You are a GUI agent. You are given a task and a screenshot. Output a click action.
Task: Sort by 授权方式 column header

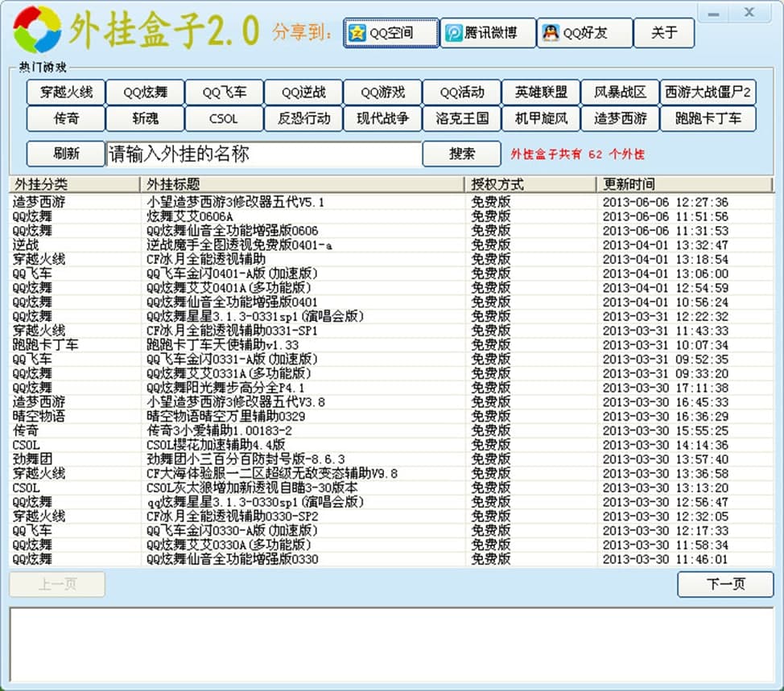click(530, 184)
